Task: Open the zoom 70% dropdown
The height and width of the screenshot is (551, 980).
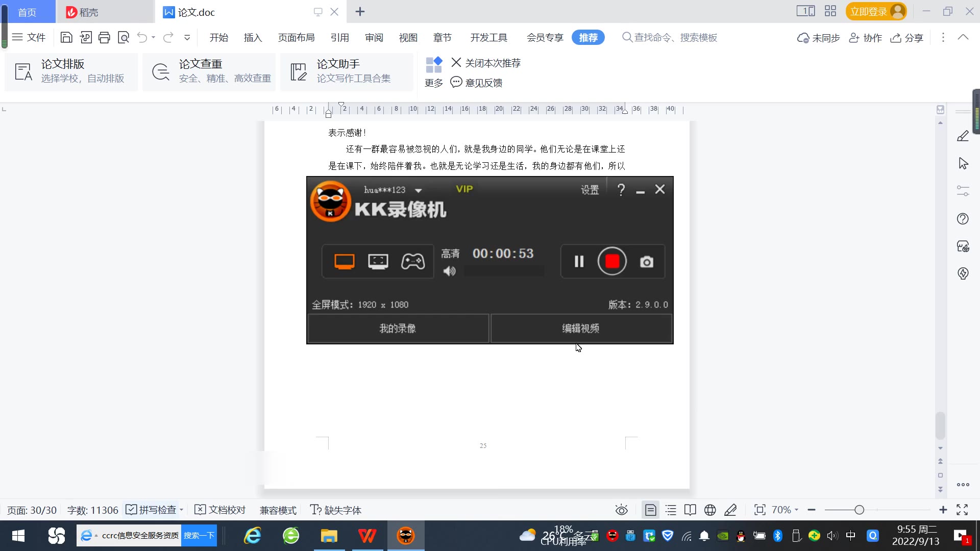Action: point(785,510)
